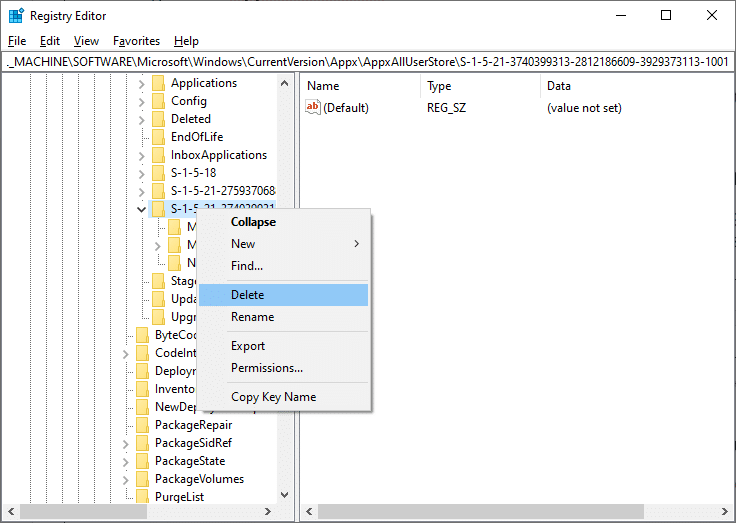Viewport: 736px width, 523px height.
Task: Open Permissions... from the context menu
Action: 284,368
